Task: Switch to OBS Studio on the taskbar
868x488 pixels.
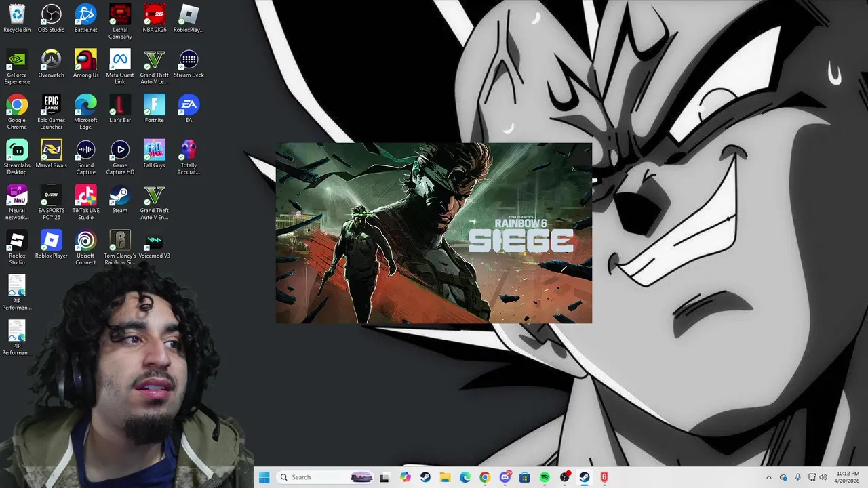Action: [x=565, y=477]
